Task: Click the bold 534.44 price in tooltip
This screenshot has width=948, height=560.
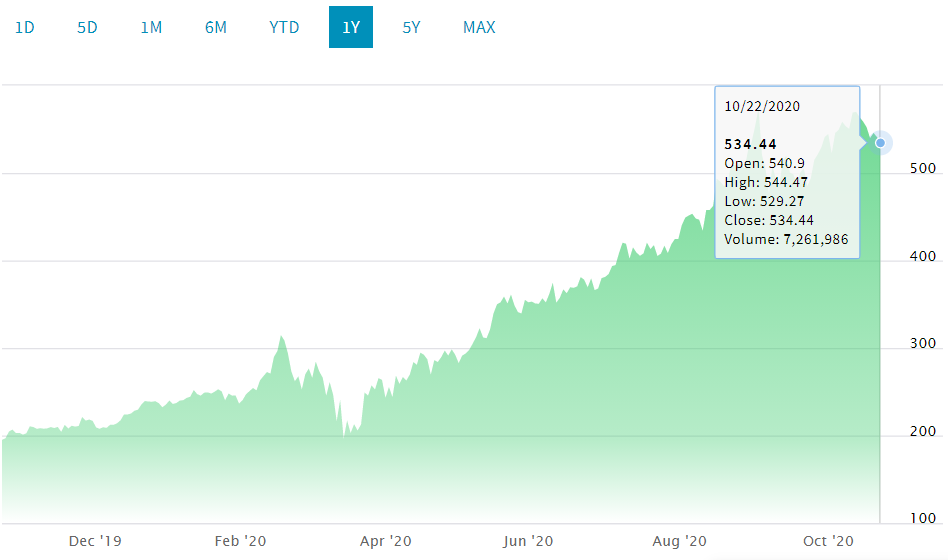Action: click(750, 144)
